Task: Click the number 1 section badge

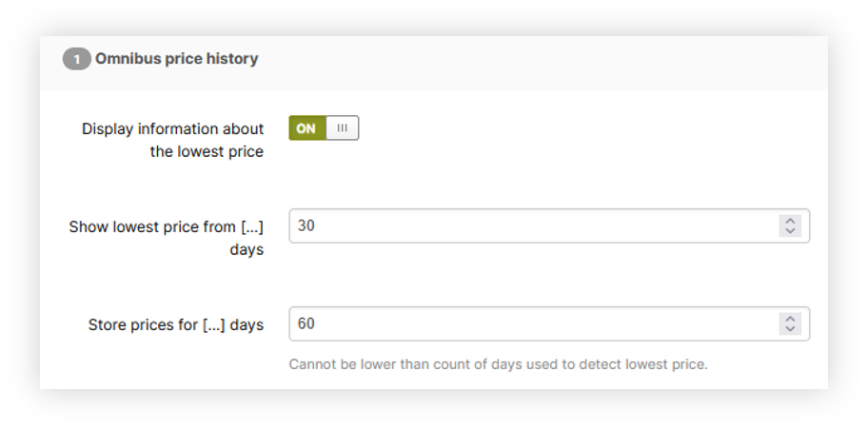Action: (76, 59)
